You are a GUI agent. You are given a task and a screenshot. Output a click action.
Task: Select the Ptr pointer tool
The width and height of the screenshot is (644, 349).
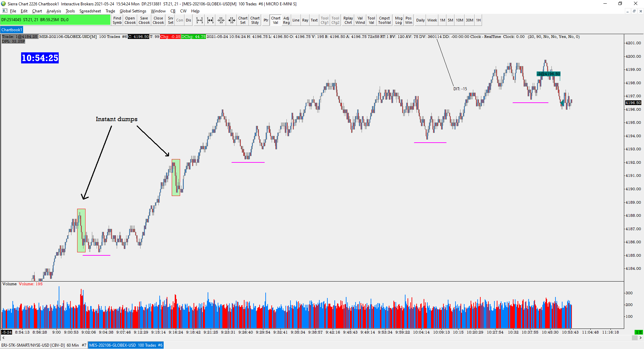tap(266, 20)
